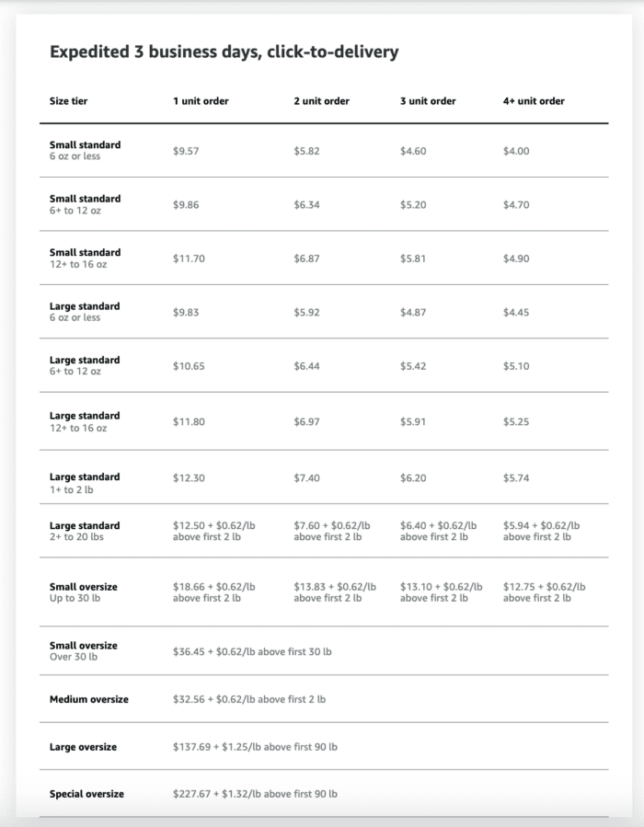Image resolution: width=644 pixels, height=827 pixels.
Task: Click the "$137.69 + $1.25/lb" Large oversize rate
Action: pos(255,747)
